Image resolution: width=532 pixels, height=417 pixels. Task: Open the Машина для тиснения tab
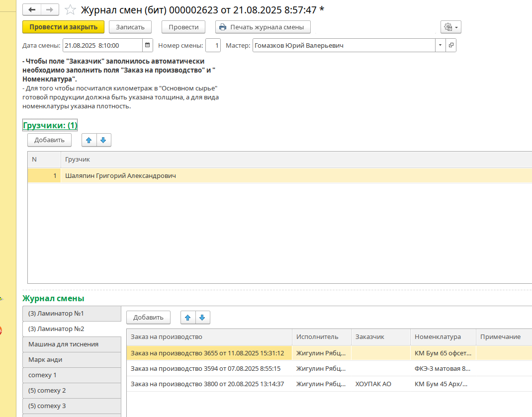(72, 344)
